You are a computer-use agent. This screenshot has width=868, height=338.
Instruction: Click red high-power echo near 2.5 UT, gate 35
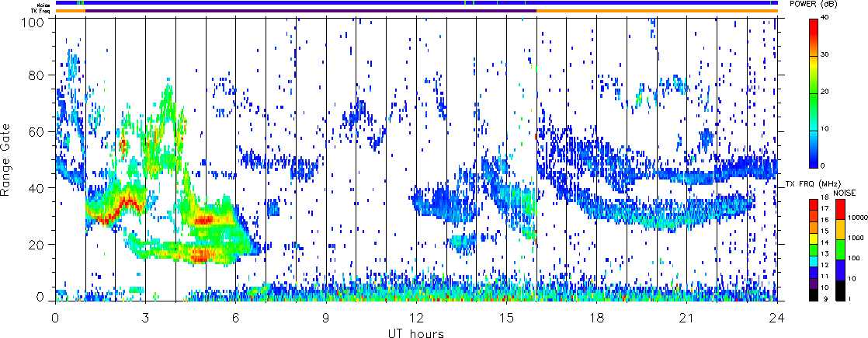point(129,200)
